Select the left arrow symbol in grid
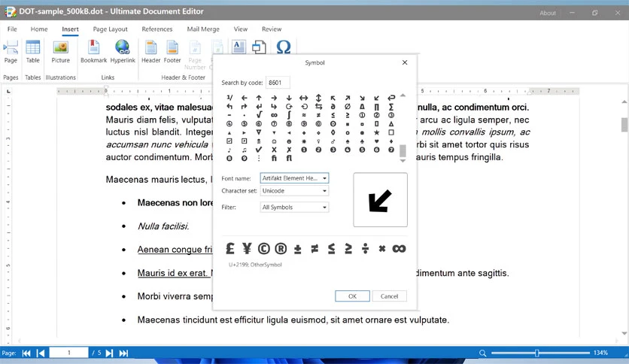The width and height of the screenshot is (629, 364). coord(244,98)
